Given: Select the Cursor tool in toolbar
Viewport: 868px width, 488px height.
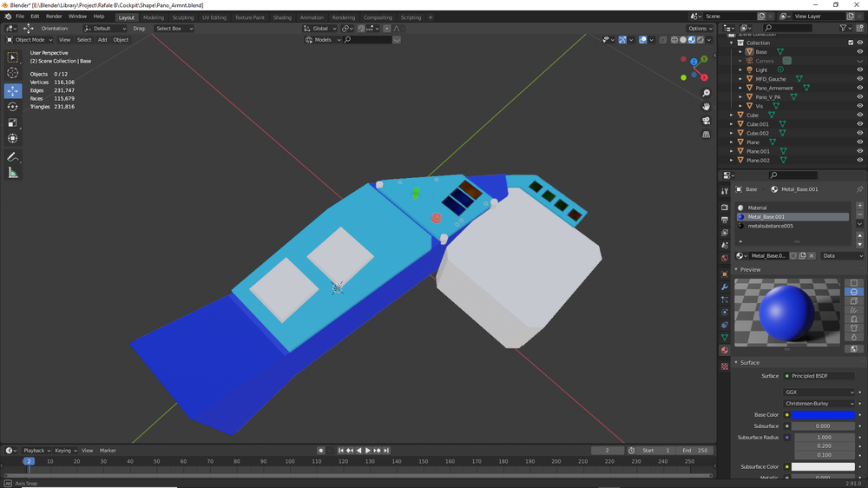Looking at the screenshot, I should tap(12, 74).
